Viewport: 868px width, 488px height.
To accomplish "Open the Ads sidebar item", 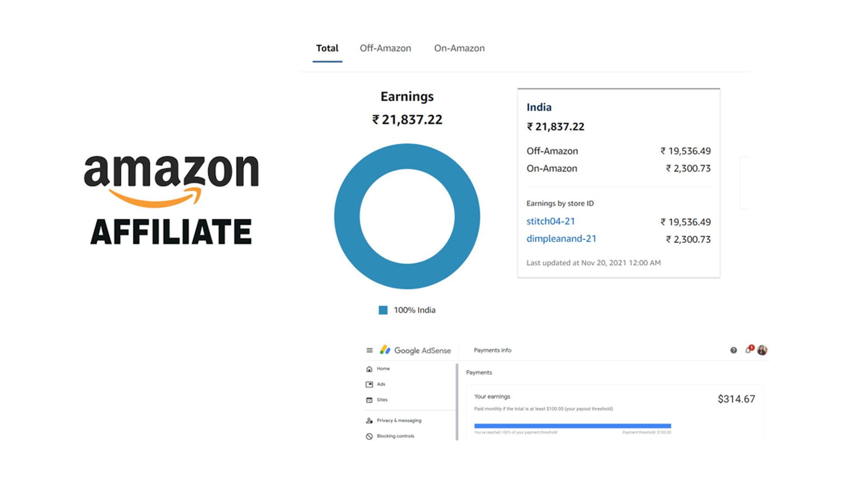I will pos(381,384).
